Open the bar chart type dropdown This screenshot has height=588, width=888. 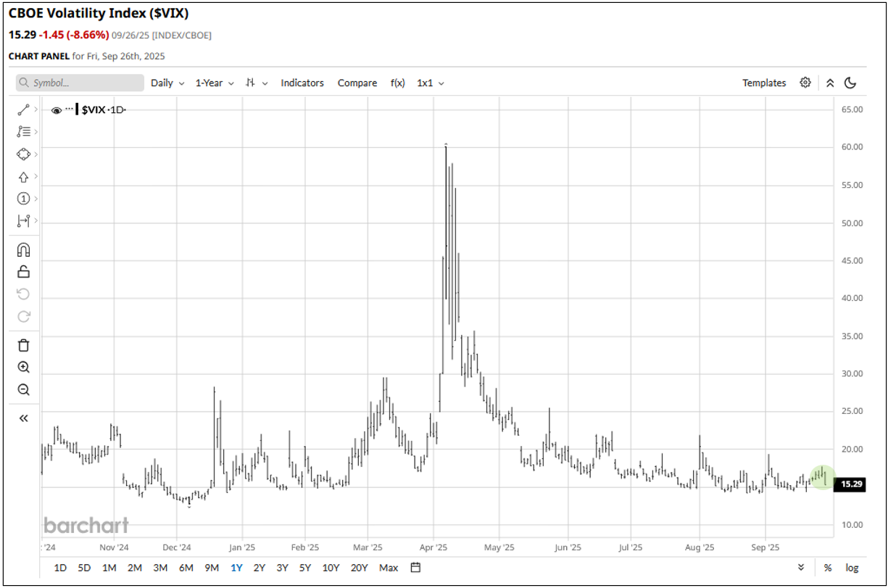coord(257,83)
